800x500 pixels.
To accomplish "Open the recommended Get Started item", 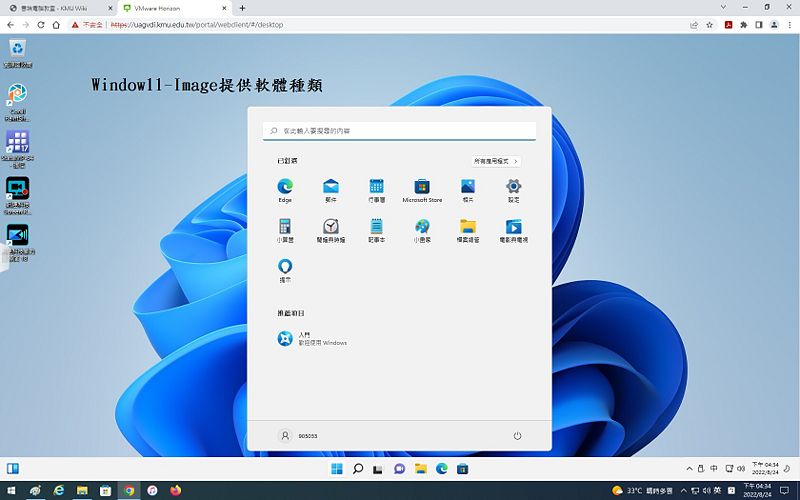I will coord(312,338).
